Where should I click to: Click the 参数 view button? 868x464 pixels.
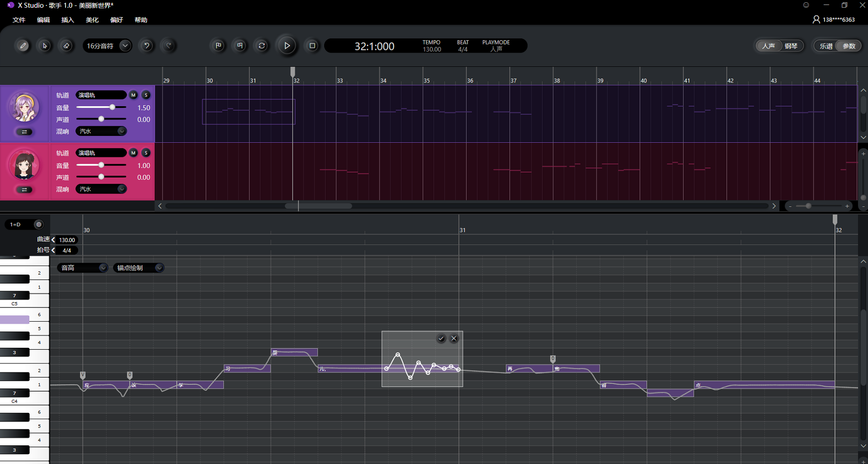click(849, 46)
